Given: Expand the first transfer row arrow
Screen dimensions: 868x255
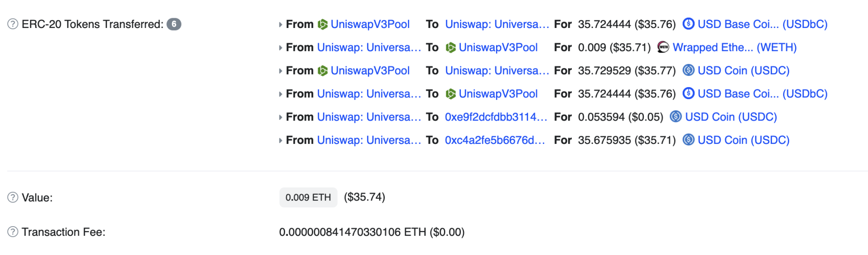Looking at the screenshot, I should click(280, 24).
